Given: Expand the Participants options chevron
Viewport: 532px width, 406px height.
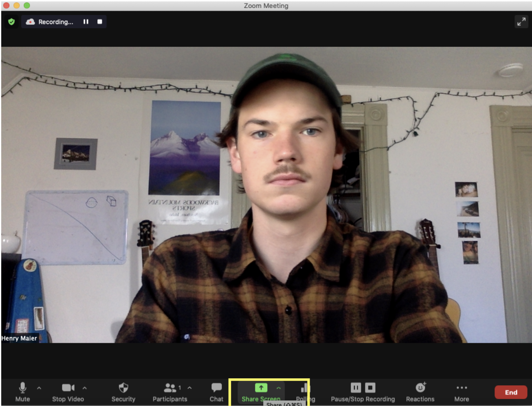Looking at the screenshot, I should click(x=189, y=388).
